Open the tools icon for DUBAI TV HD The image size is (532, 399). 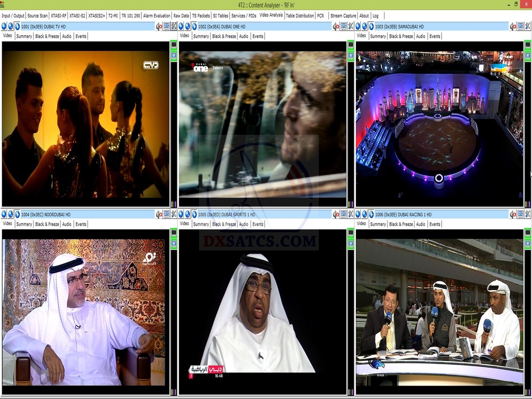(x=174, y=27)
